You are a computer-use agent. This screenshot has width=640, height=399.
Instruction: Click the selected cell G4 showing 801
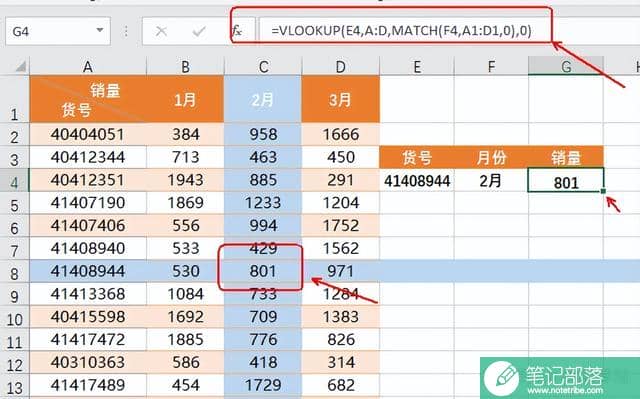[x=566, y=180]
